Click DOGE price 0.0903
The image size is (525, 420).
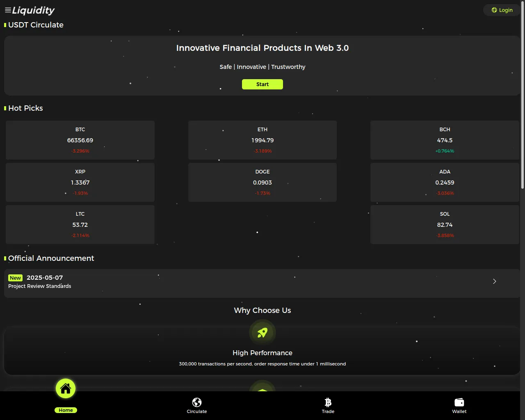pos(262,183)
